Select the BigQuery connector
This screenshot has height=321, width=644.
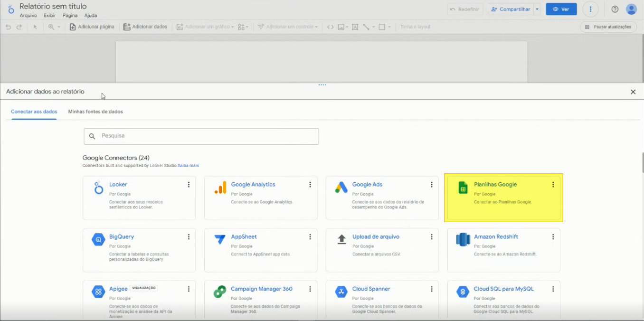click(139, 250)
